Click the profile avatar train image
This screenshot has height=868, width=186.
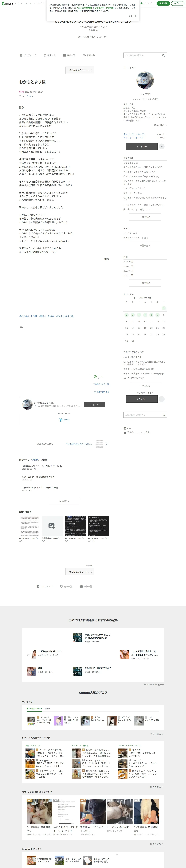tap(145, 80)
